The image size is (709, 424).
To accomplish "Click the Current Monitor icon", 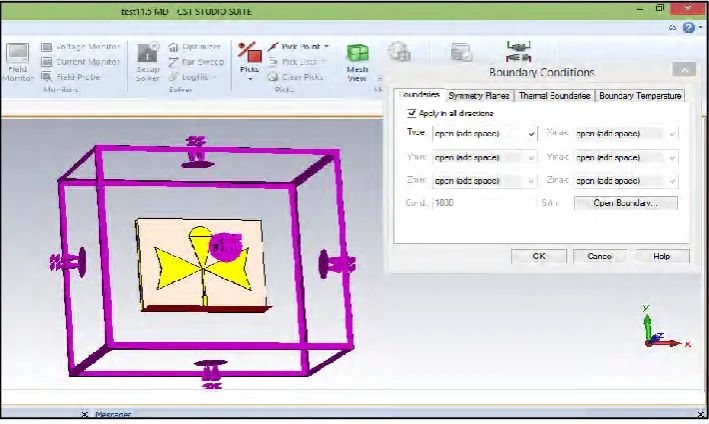I will coord(46,62).
